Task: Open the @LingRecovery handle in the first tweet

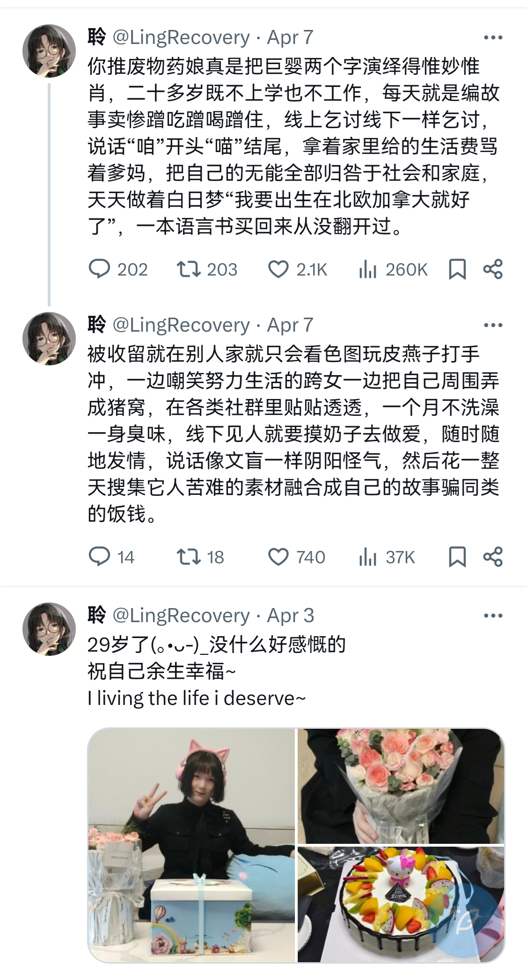Action: pos(181,37)
